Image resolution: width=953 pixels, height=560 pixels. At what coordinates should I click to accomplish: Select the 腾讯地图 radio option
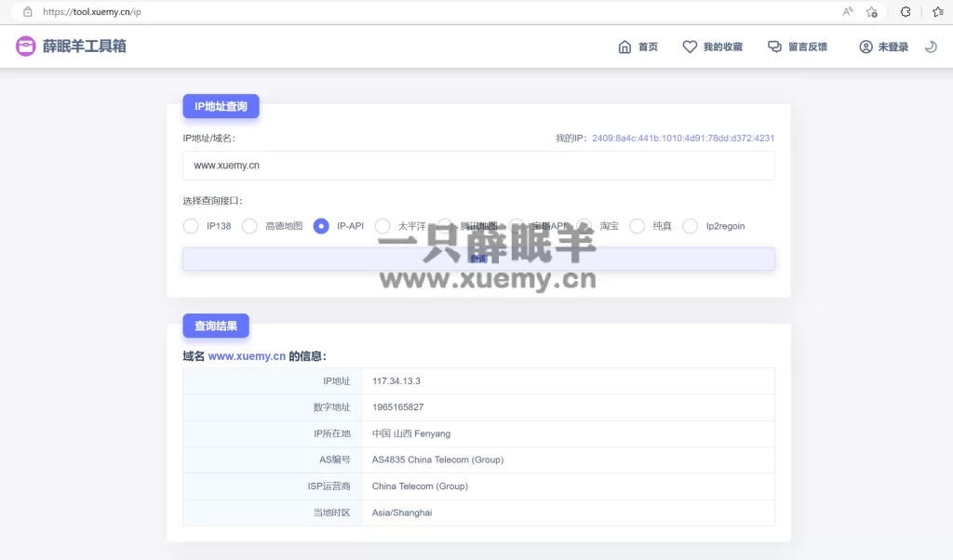(x=444, y=226)
